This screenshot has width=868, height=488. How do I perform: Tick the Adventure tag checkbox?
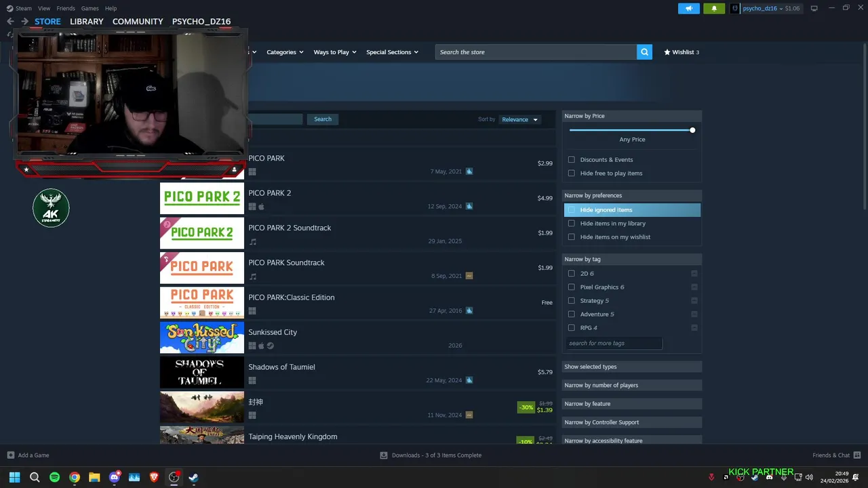[x=572, y=314]
